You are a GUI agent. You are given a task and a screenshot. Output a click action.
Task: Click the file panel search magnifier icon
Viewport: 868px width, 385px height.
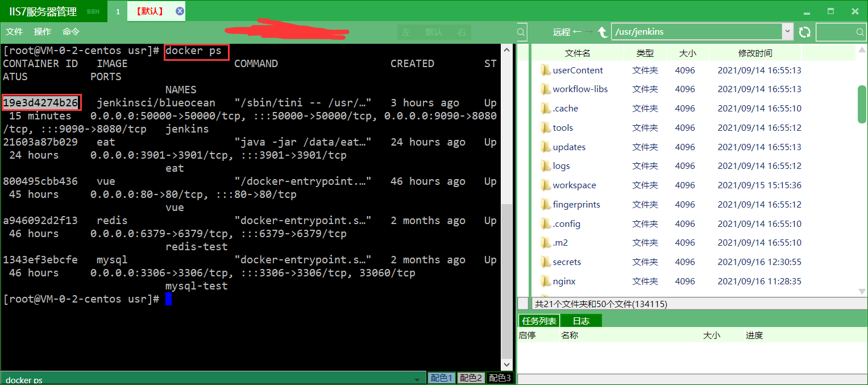[x=860, y=32]
